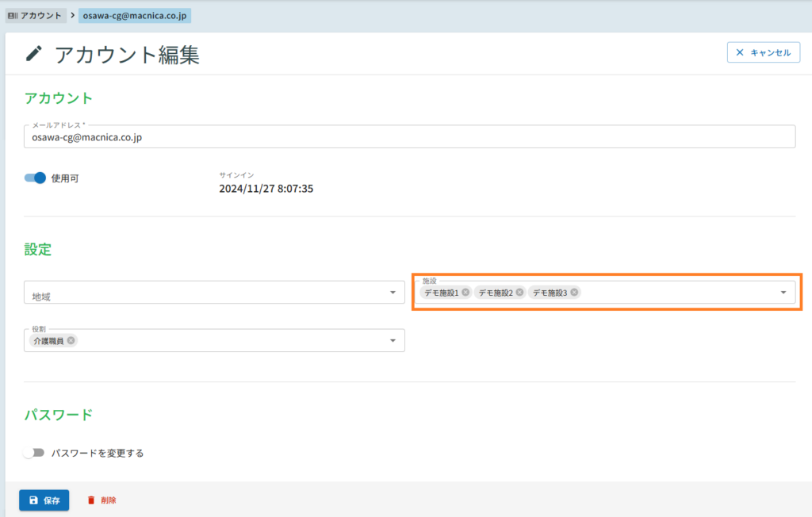
Task: Select the 介護職員 chip label
Action: [48, 341]
